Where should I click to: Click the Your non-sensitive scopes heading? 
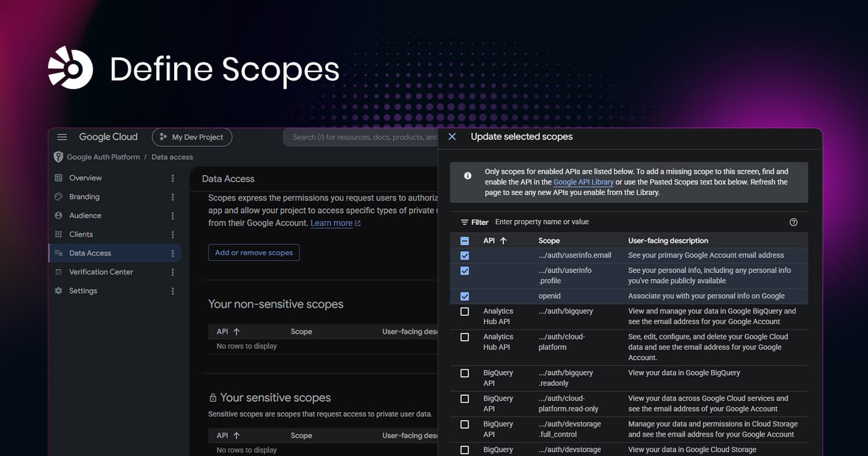click(276, 304)
